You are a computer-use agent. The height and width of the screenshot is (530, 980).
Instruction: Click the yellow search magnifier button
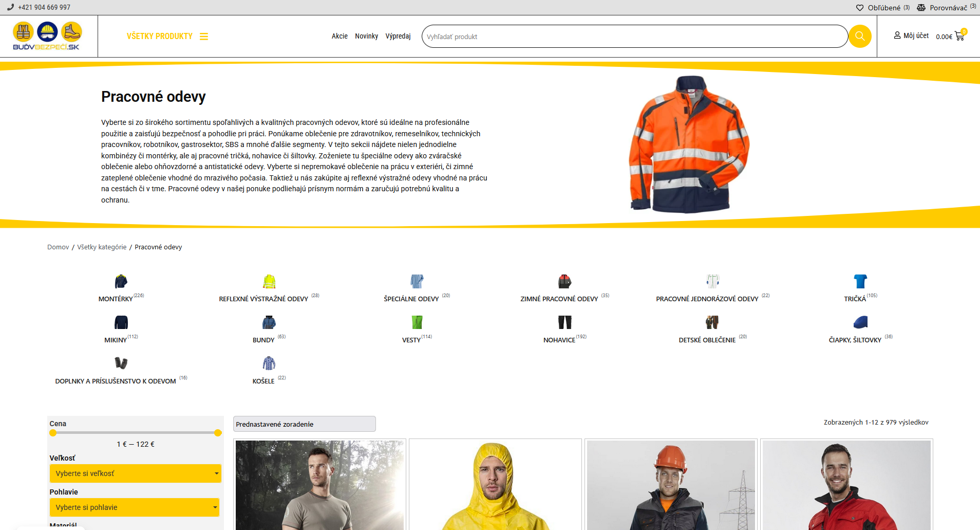coord(859,36)
